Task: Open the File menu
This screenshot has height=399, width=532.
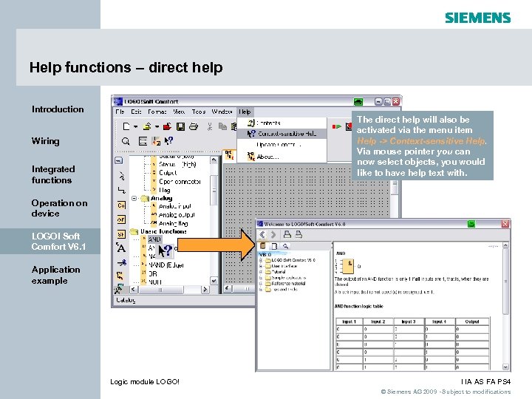Action: [120, 112]
